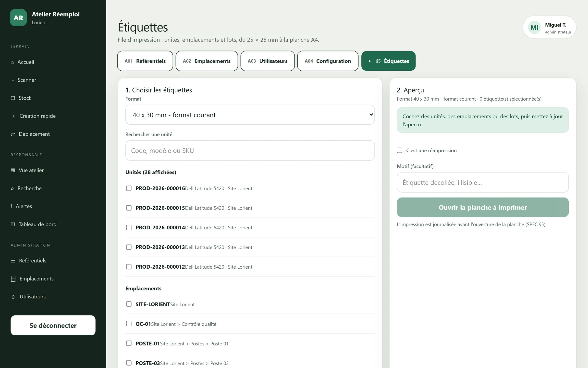Click the AR Atelier Réemploi logo badge
588x368 pixels.
coord(18,18)
